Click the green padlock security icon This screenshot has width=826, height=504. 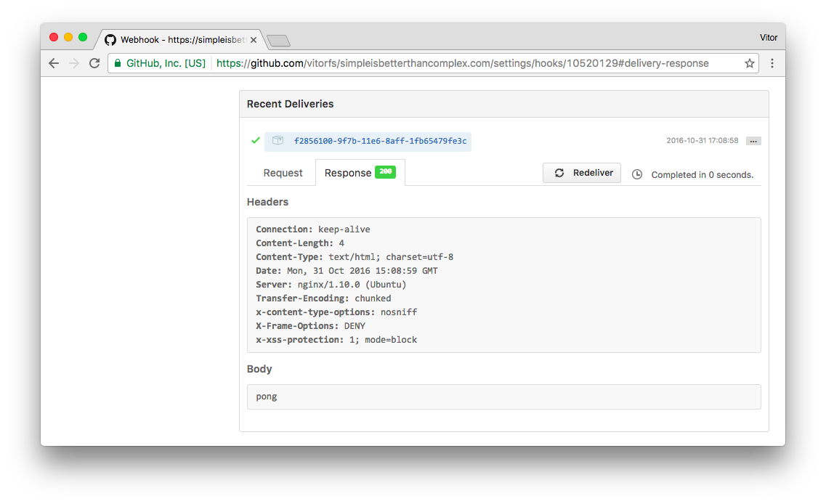click(118, 63)
